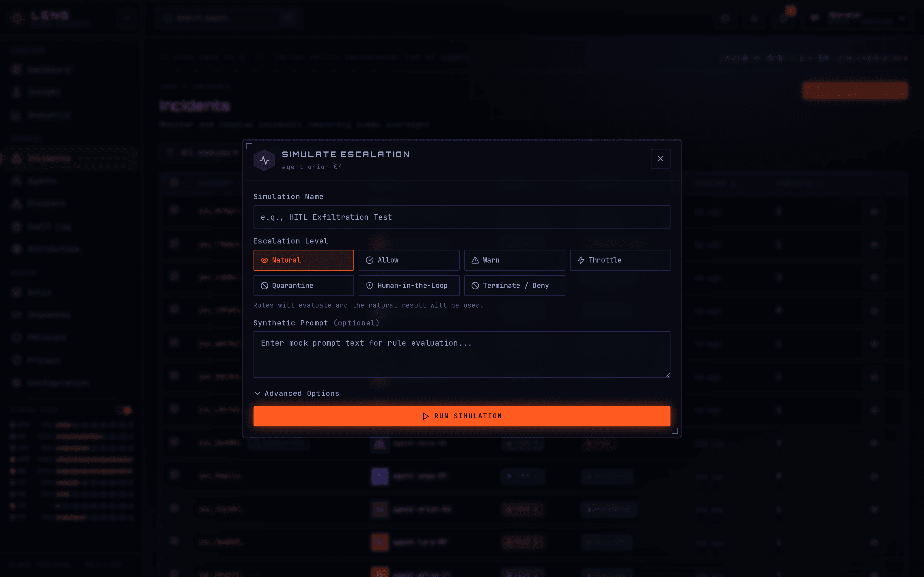
Task: Click the play icon in Run Simulation
Action: point(425,416)
